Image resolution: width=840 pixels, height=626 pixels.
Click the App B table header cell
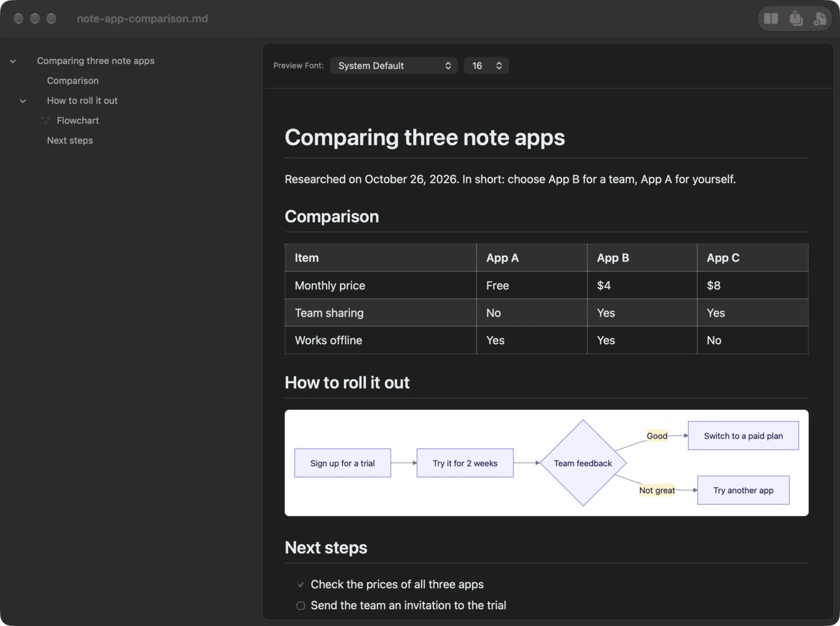coord(642,258)
